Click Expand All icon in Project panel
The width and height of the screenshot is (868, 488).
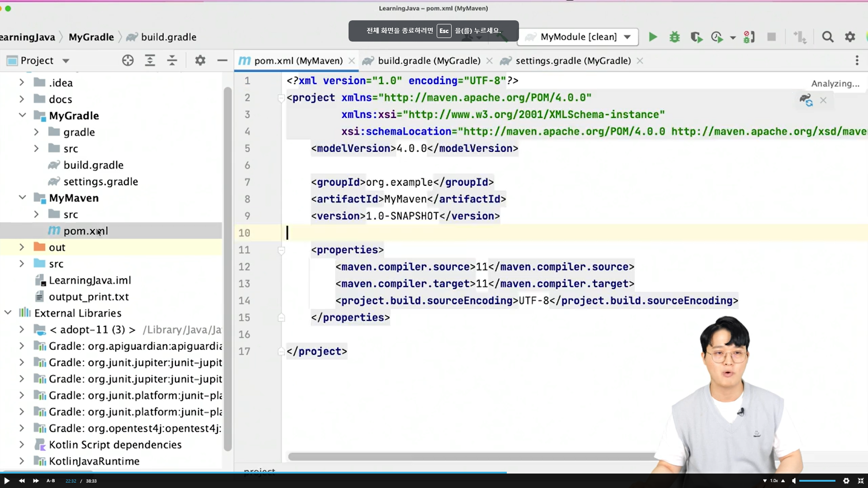(150, 61)
